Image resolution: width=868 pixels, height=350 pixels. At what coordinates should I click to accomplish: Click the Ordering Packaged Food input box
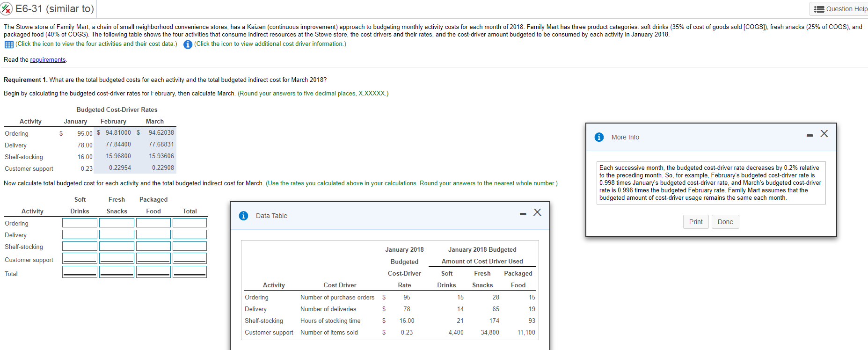(153, 223)
